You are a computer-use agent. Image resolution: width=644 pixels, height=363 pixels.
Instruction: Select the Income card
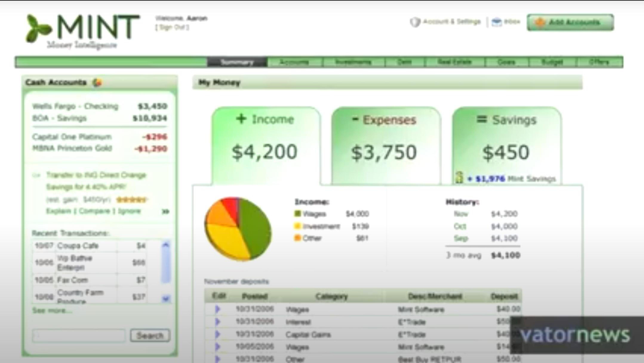(266, 146)
